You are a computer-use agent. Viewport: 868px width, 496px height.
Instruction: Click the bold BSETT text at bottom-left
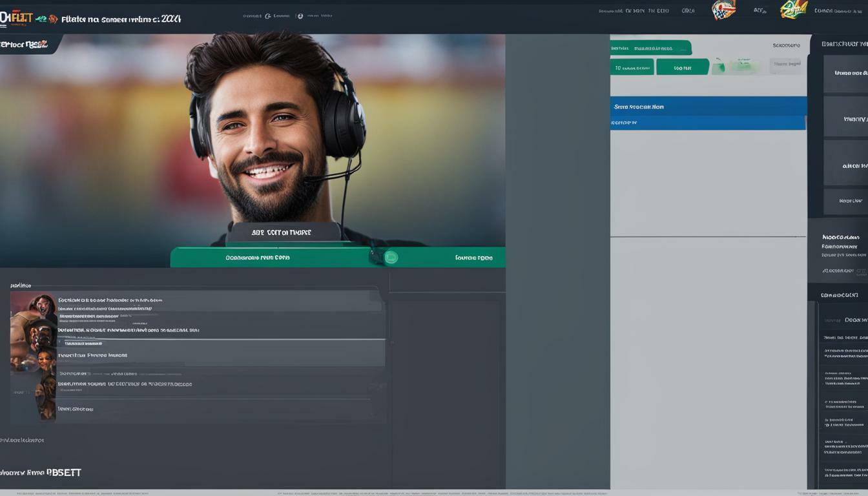pyautogui.click(x=64, y=473)
